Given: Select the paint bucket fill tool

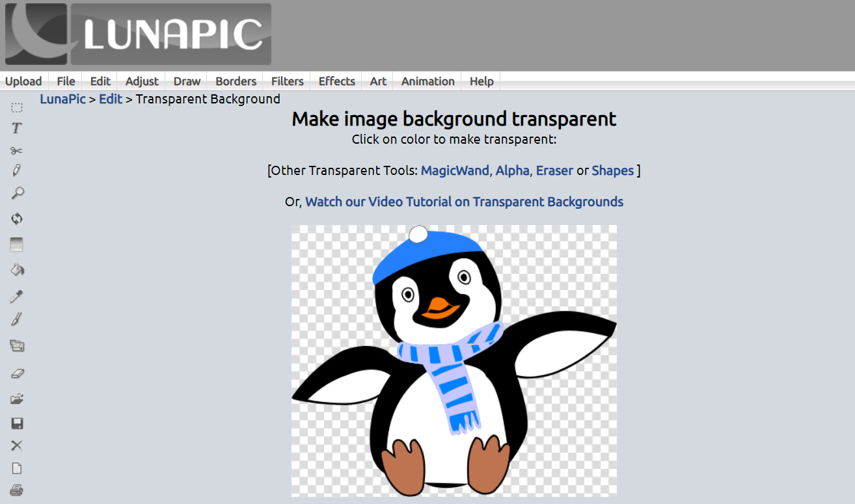Looking at the screenshot, I should (x=17, y=269).
